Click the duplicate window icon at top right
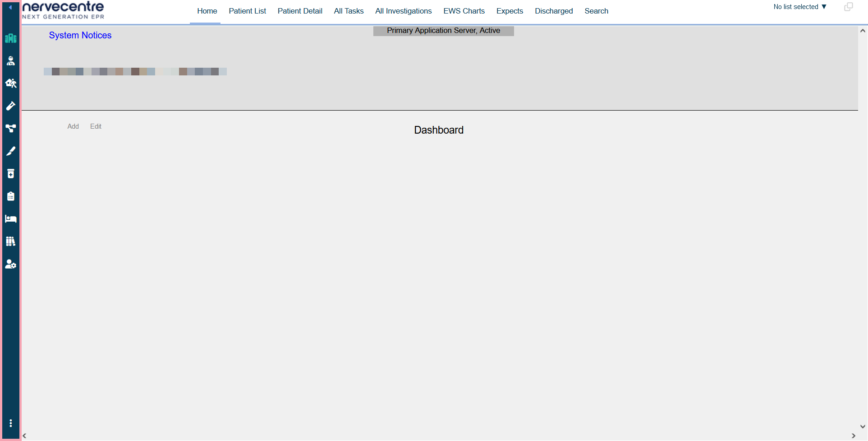Screen dimensions: 868x441 click(848, 7)
